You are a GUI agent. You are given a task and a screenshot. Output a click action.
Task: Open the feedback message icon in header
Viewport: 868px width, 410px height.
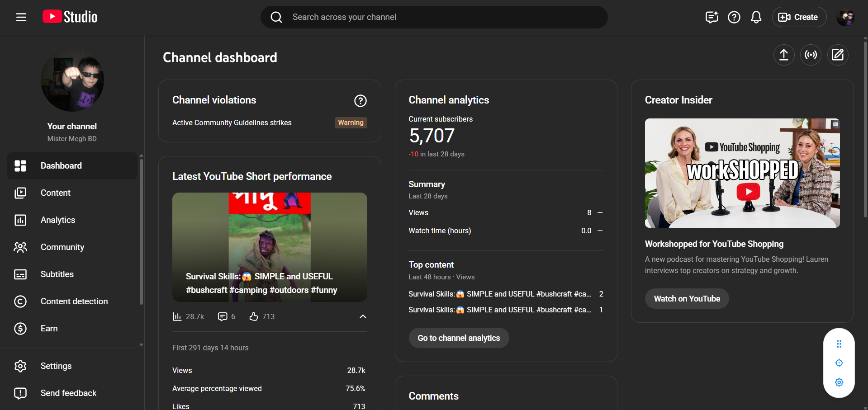pos(712,17)
